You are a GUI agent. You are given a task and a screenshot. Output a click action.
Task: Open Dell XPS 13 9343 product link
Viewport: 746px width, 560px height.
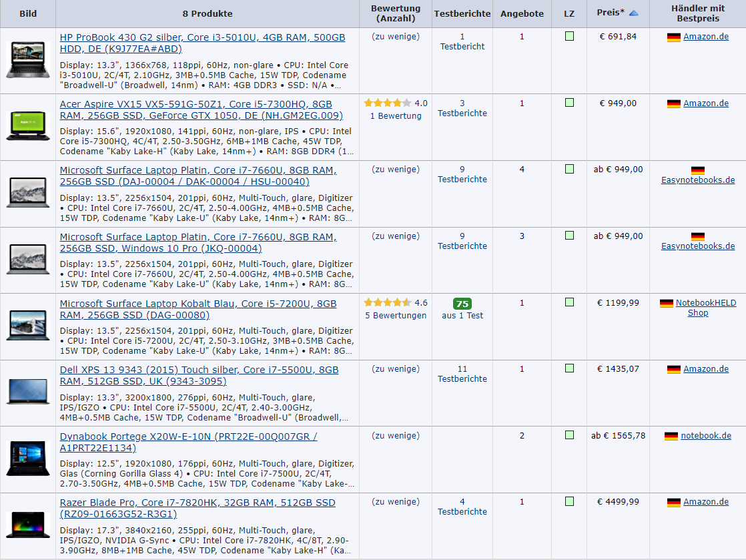199,375
